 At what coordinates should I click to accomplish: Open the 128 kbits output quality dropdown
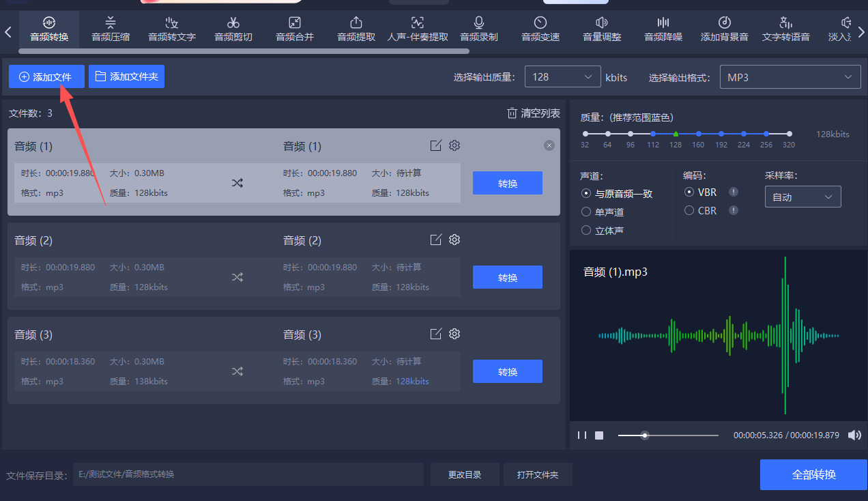(x=562, y=77)
